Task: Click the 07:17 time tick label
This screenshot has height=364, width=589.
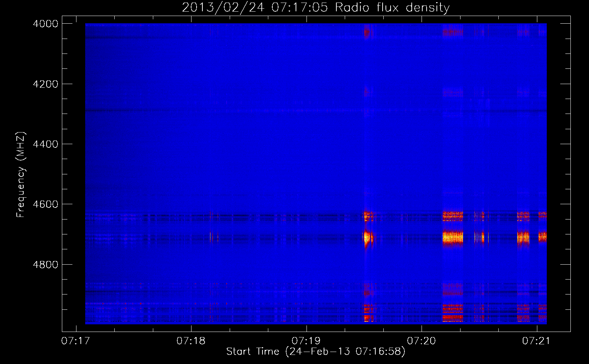Action: pyautogui.click(x=76, y=341)
